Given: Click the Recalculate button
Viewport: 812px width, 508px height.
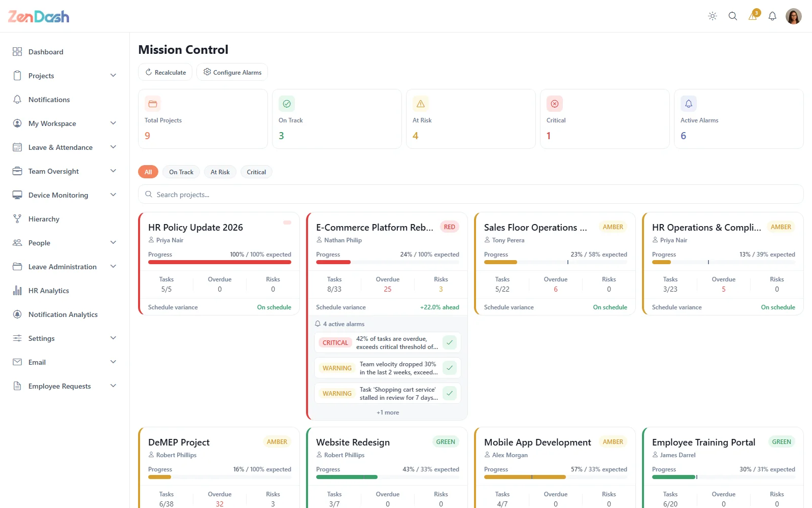Looking at the screenshot, I should 165,72.
